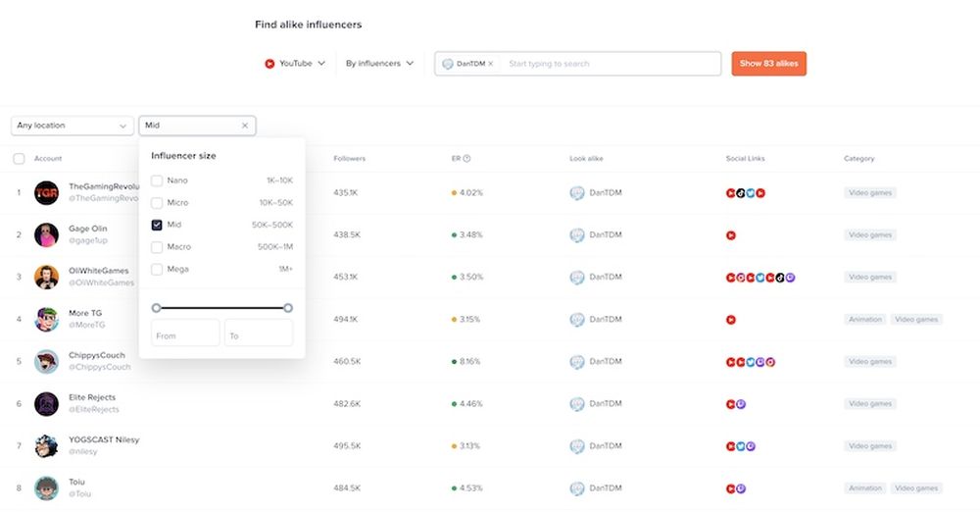Click the Category column header

tap(858, 158)
